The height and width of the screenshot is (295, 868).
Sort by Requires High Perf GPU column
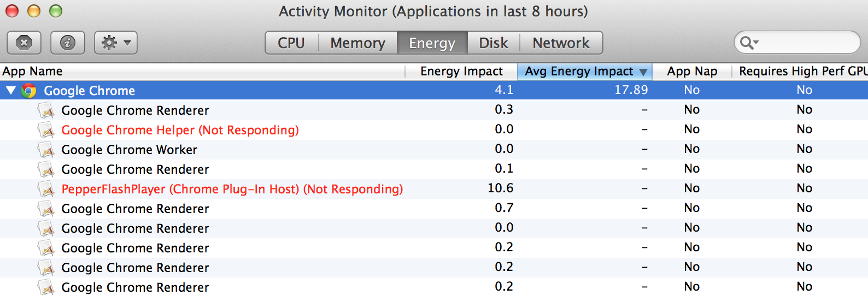(x=800, y=72)
